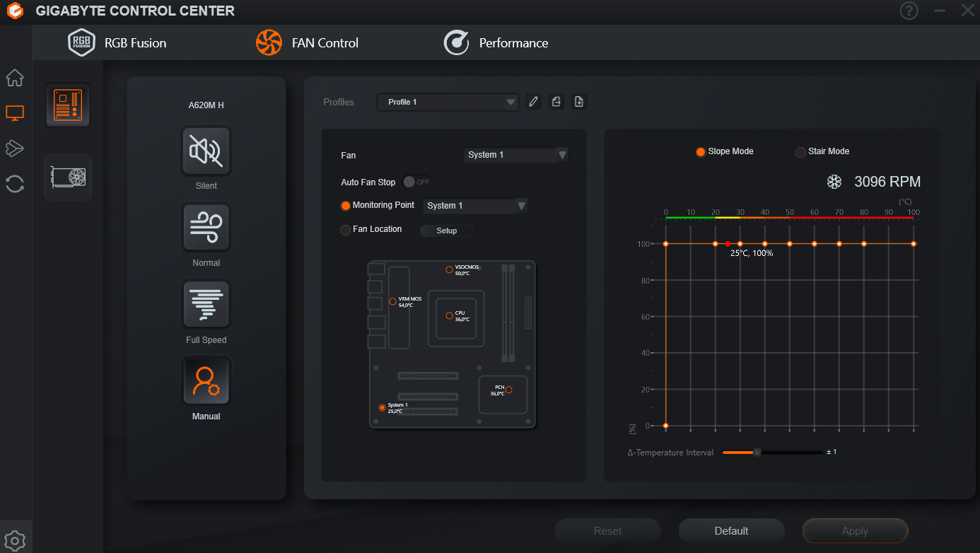Image resolution: width=980 pixels, height=553 pixels.
Task: Click the fan curve point at 50°C
Action: (x=790, y=244)
